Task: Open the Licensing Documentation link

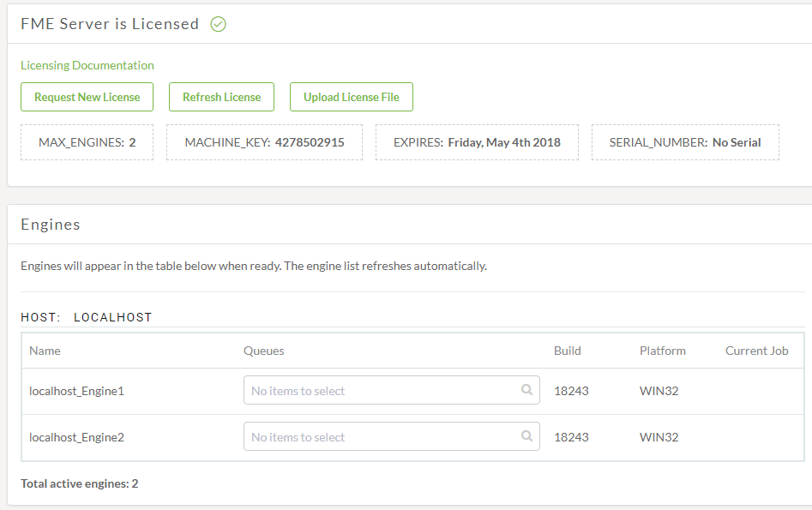Action: tap(87, 65)
